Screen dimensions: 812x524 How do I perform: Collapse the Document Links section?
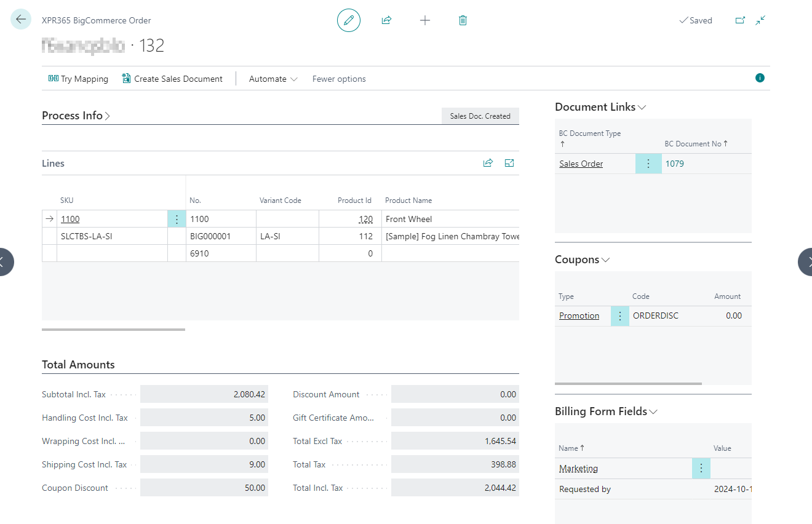pyautogui.click(x=600, y=107)
